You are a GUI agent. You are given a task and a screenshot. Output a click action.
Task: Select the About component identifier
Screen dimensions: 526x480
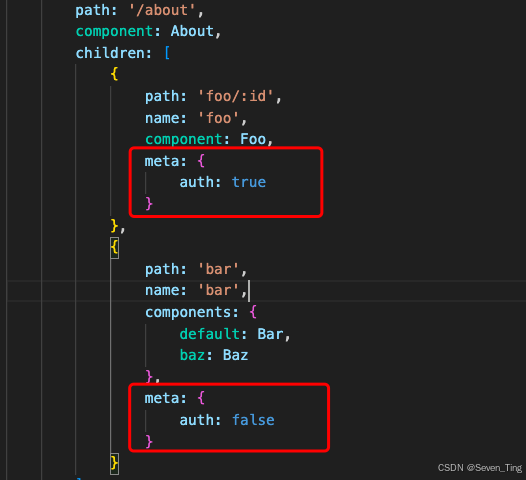pyautogui.click(x=192, y=31)
